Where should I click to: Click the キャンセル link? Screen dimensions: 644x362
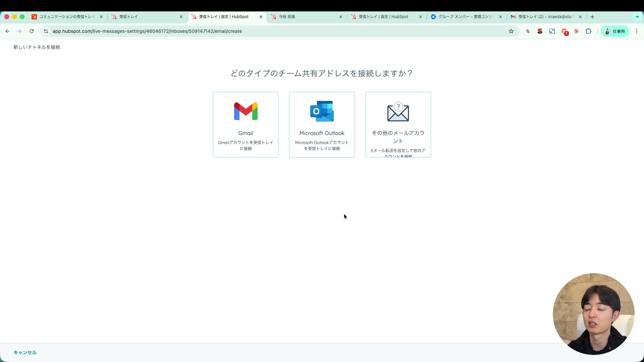[25, 352]
